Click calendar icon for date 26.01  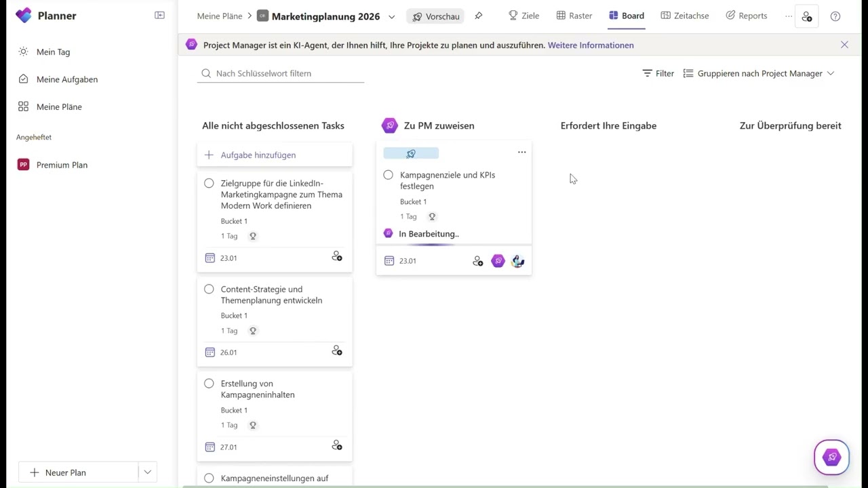(x=210, y=352)
